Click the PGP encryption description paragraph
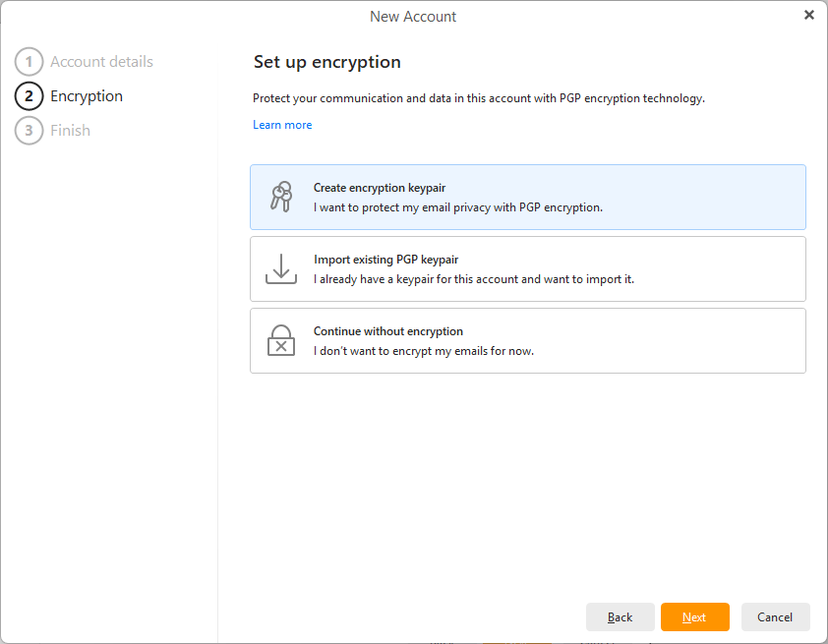The image size is (828, 644). 478,98
